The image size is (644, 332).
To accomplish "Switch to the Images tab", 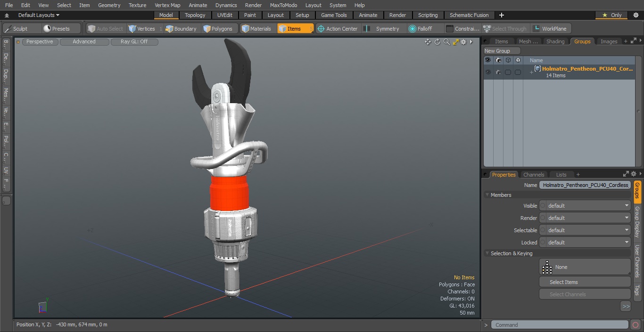I will [609, 41].
